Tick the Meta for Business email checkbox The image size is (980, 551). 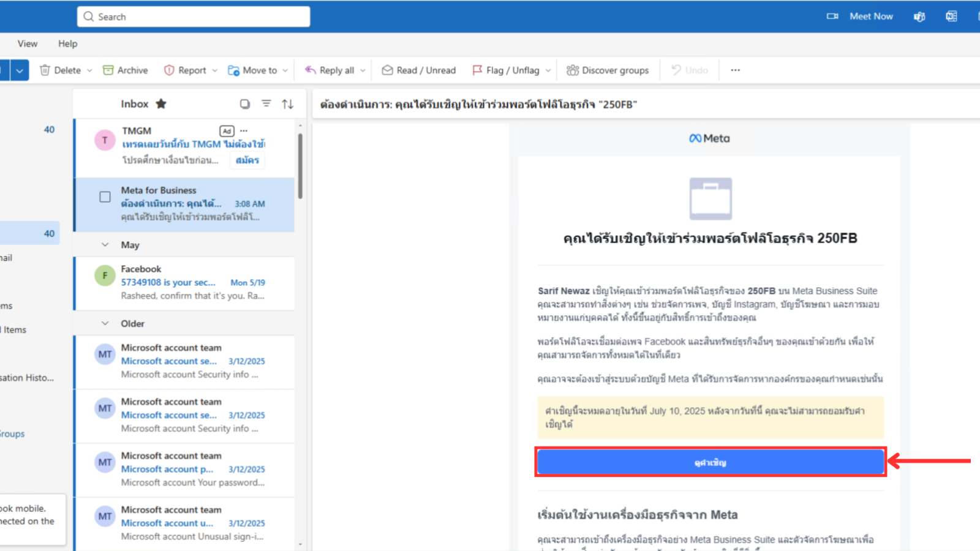click(x=105, y=197)
